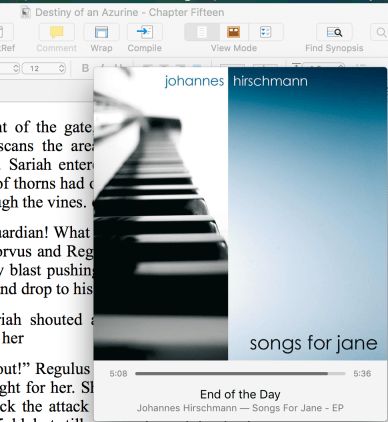Click the search magnifier field
Viewport: 388px width, 422px height.
click(380, 32)
